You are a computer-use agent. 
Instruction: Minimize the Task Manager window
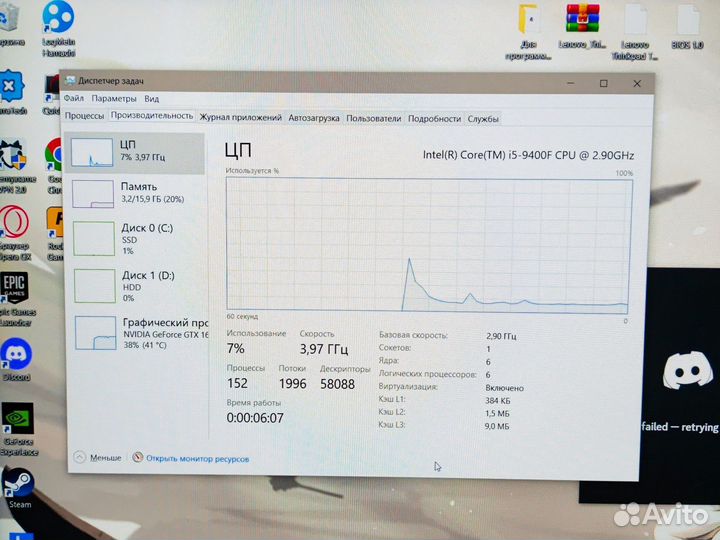coord(570,83)
